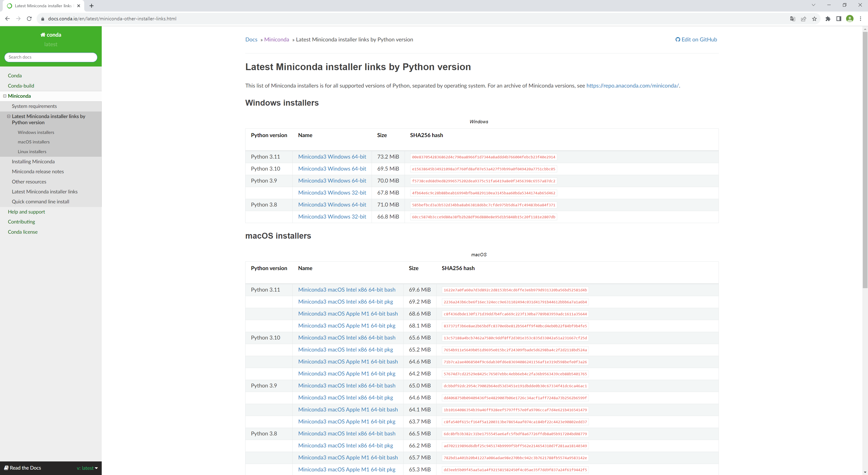Reload the current page
Viewport: 868px width, 475px height.
click(29, 19)
